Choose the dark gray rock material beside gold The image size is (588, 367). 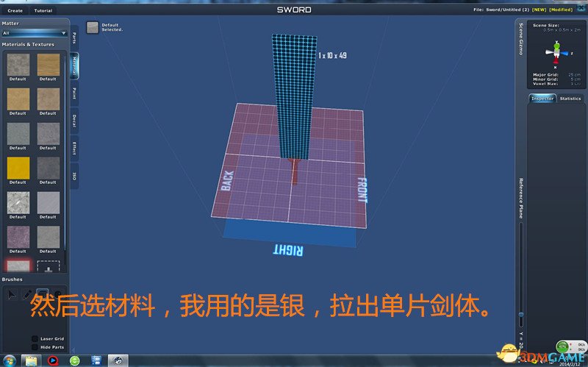point(49,168)
